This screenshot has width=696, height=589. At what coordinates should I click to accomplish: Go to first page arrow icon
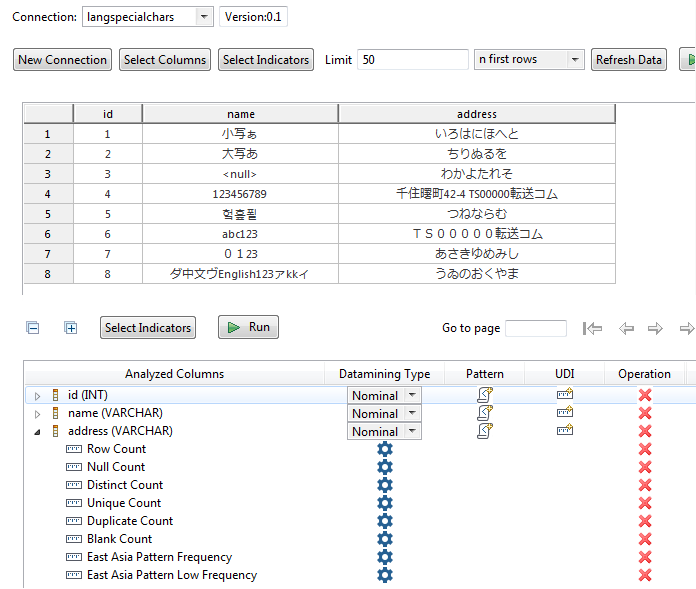pos(592,328)
